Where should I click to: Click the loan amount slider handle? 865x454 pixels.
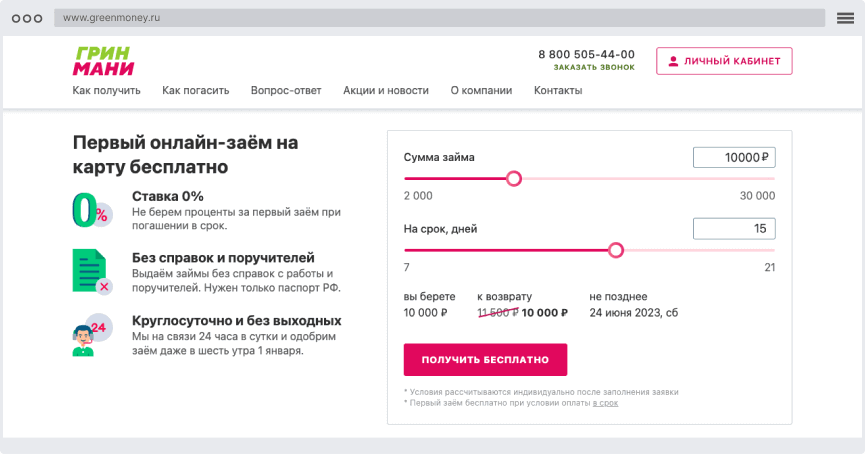pyautogui.click(x=514, y=179)
